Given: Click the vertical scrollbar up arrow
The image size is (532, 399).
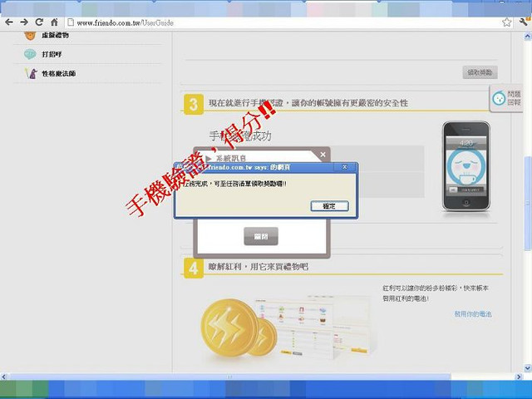Looking at the screenshot, I should [x=528, y=35].
